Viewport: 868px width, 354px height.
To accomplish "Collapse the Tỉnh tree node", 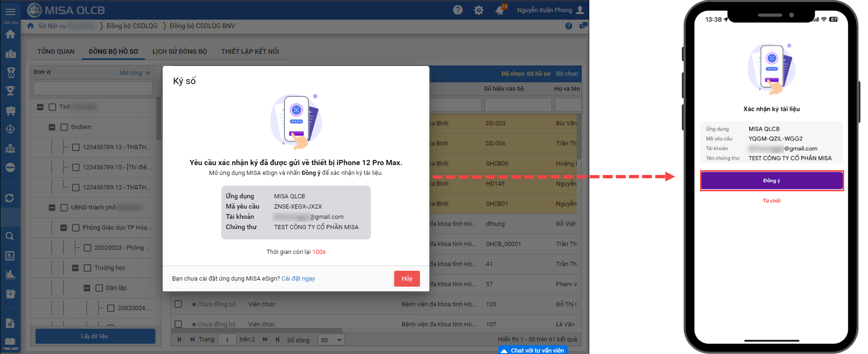I will pos(40,107).
